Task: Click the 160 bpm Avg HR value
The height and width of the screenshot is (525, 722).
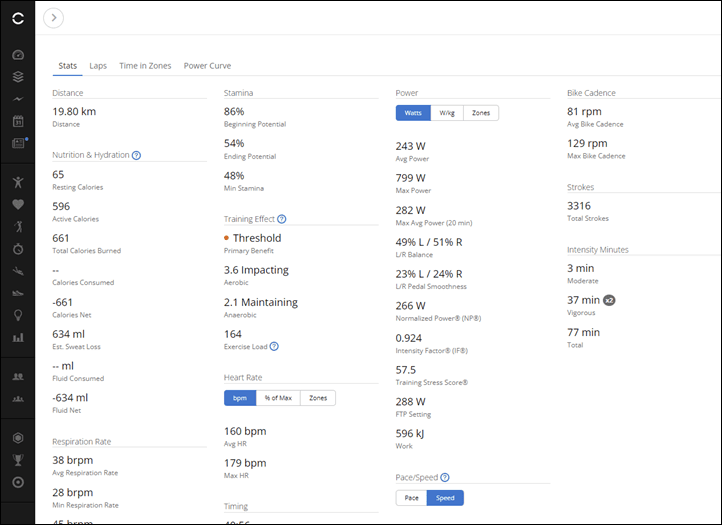Action: [x=245, y=432]
